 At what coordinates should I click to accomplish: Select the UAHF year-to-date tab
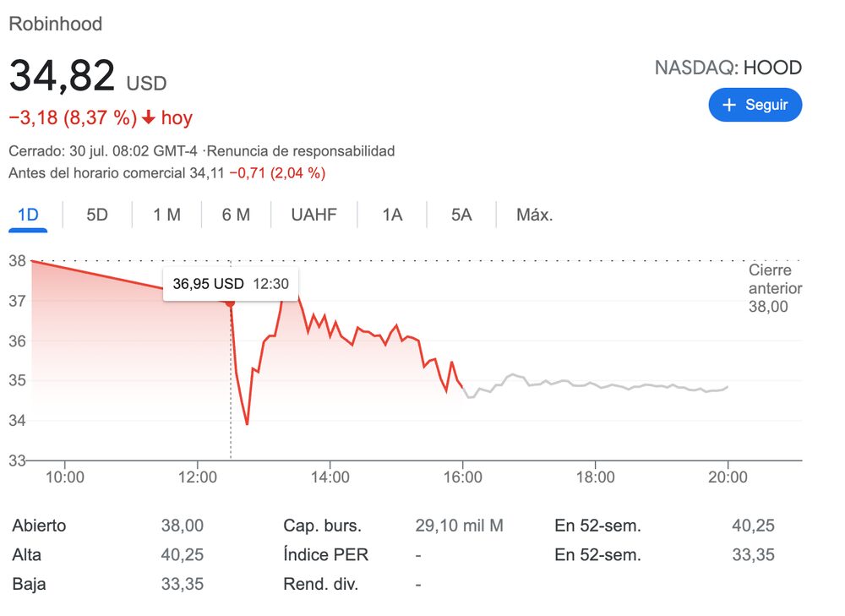pos(313,215)
